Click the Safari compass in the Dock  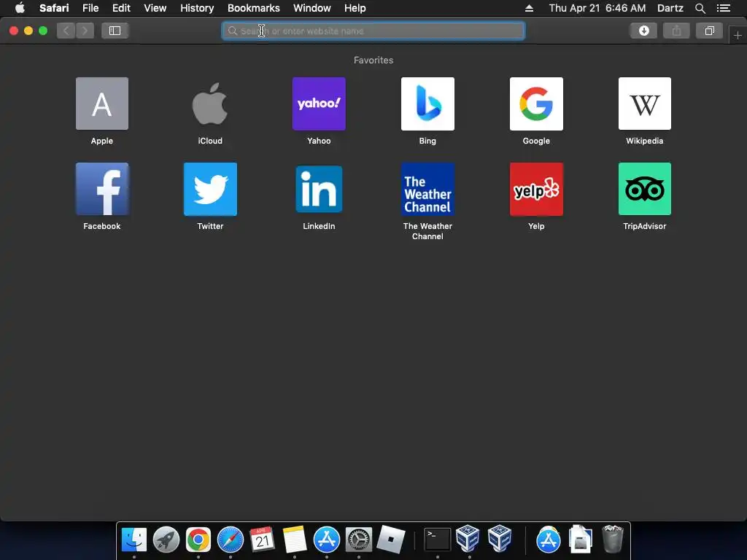coord(230,540)
